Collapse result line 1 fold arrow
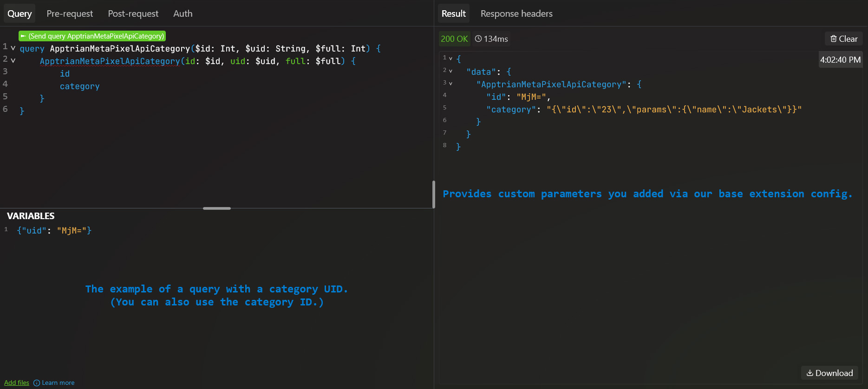The image size is (868, 389). [x=450, y=58]
